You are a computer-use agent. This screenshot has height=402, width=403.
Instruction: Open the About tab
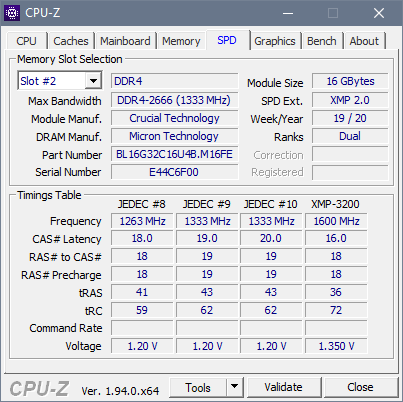coord(364,41)
